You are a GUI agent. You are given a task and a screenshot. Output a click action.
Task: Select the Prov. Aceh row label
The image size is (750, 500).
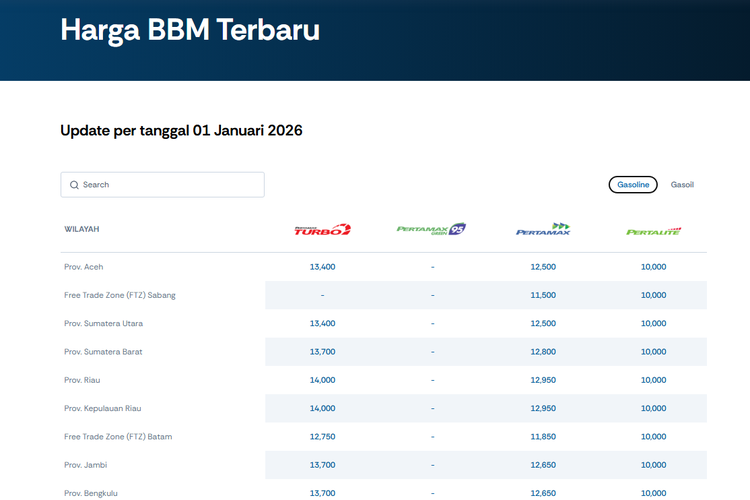click(x=84, y=267)
